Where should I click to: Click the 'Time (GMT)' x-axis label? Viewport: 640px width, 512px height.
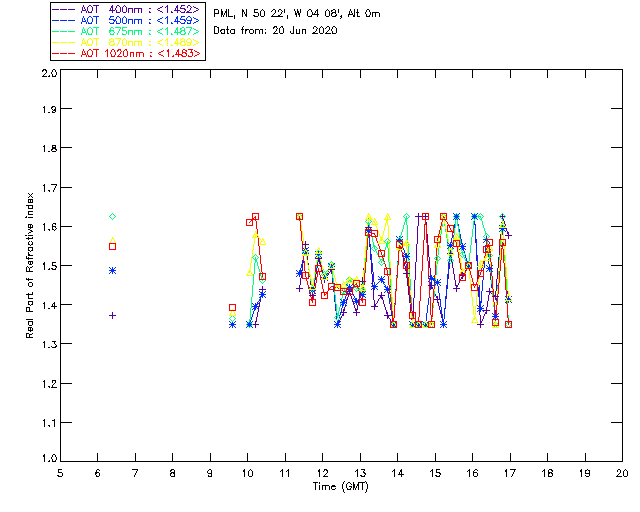tap(340, 485)
